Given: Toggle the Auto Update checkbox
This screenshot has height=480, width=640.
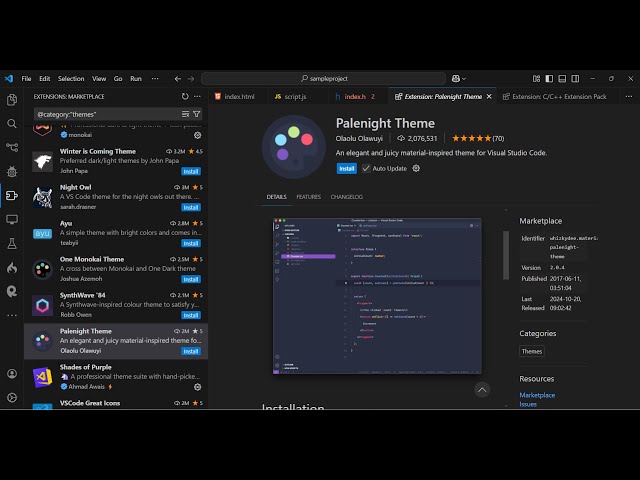Looking at the screenshot, I should click(x=366, y=168).
